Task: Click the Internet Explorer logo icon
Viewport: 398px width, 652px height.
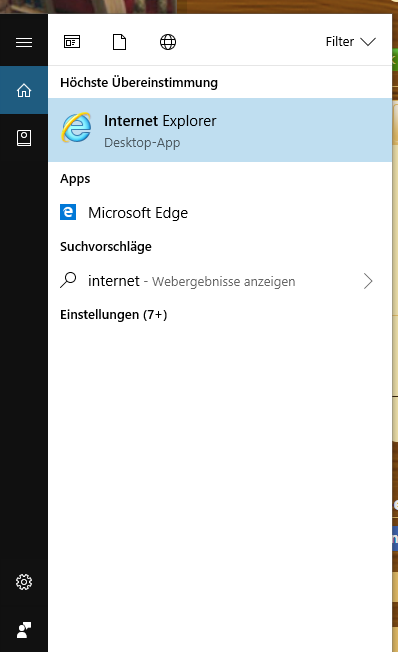Action: click(77, 128)
